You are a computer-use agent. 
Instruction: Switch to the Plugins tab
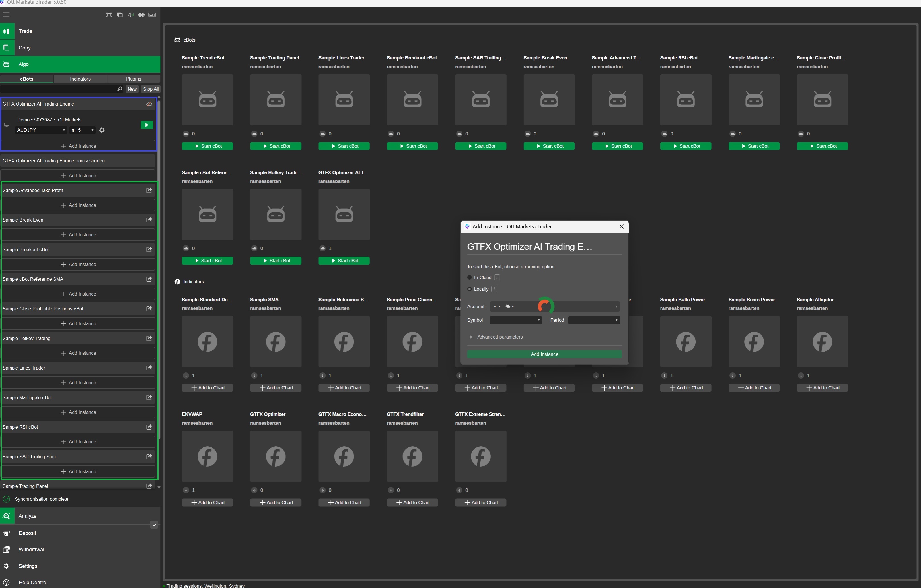click(133, 79)
